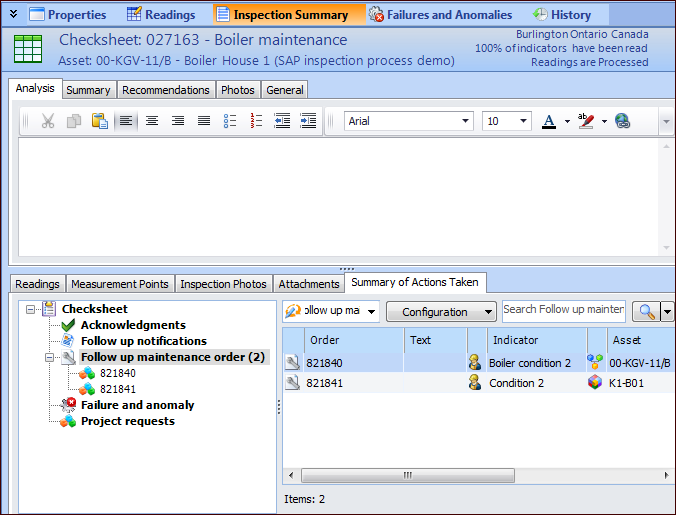
Task: Click the font color A swatch
Action: 548,121
